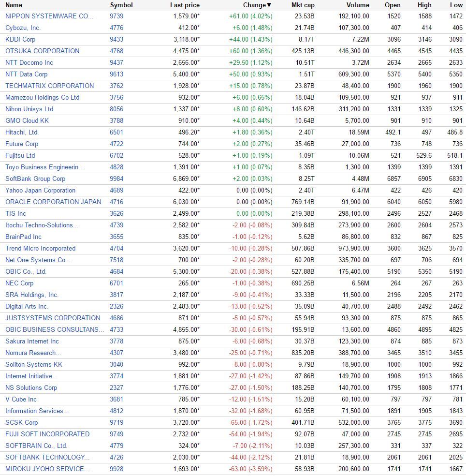The image size is (466, 476).
Task: Click symbol 9739 link
Action: [x=116, y=16]
